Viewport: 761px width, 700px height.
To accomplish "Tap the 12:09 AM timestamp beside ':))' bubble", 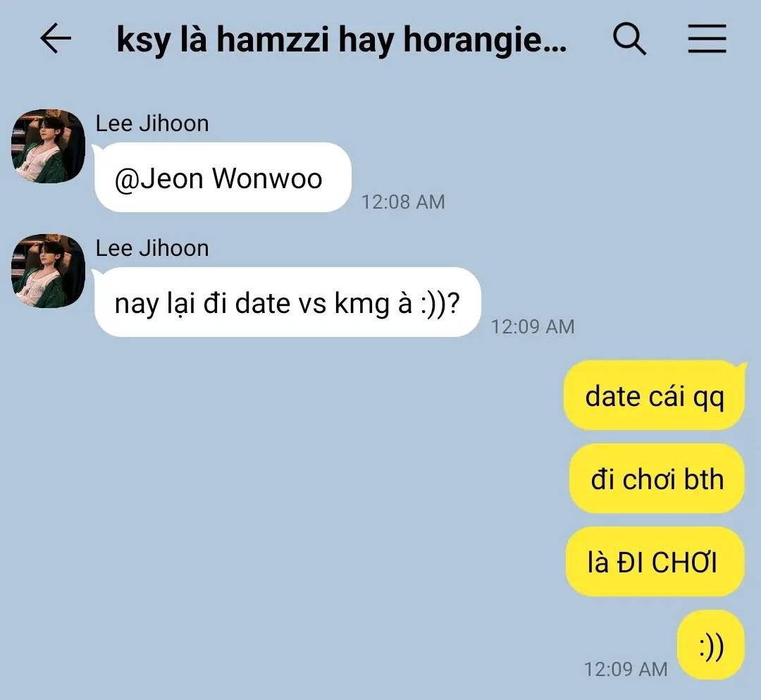I will pos(626,670).
